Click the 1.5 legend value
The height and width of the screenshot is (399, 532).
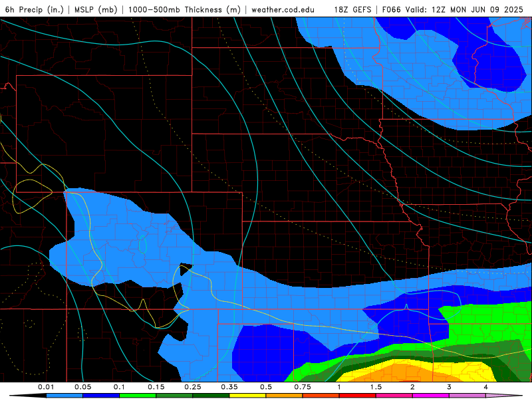coord(376,387)
